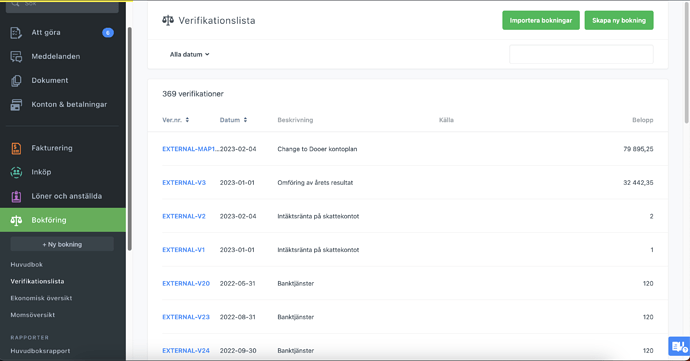The height and width of the screenshot is (361, 690).
Task: Open Verifikationslista submenu link
Action: pyautogui.click(x=37, y=281)
